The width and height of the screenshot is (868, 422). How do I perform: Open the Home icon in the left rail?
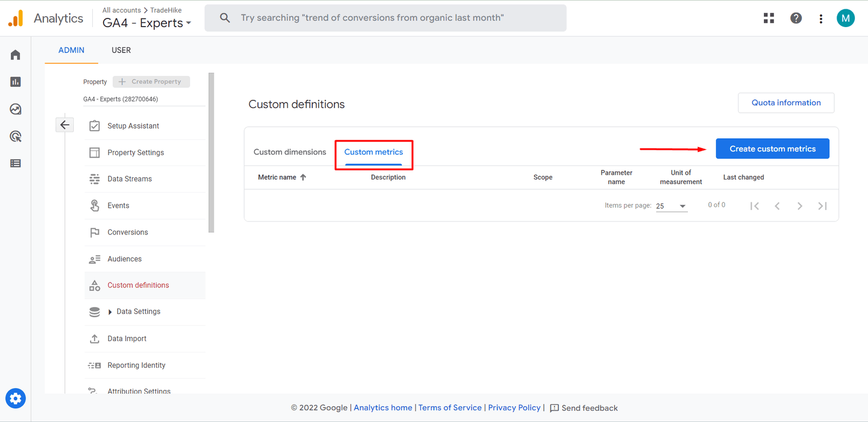pyautogui.click(x=15, y=55)
